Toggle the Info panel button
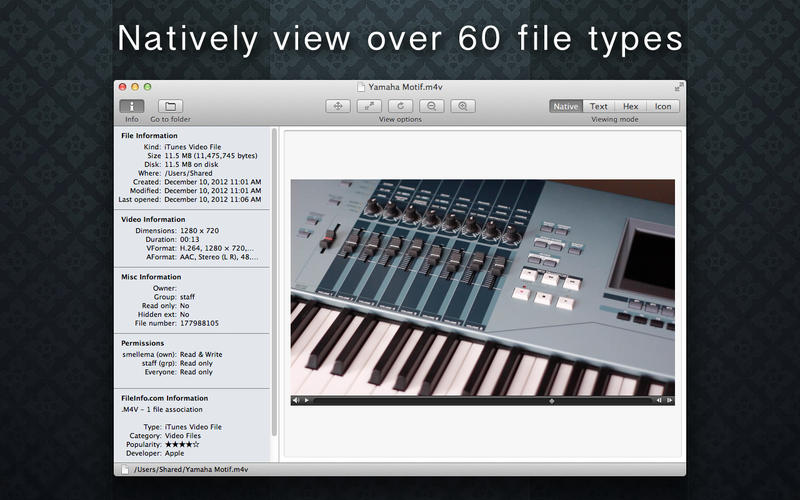Screen dimensions: 800x500 point(132,106)
